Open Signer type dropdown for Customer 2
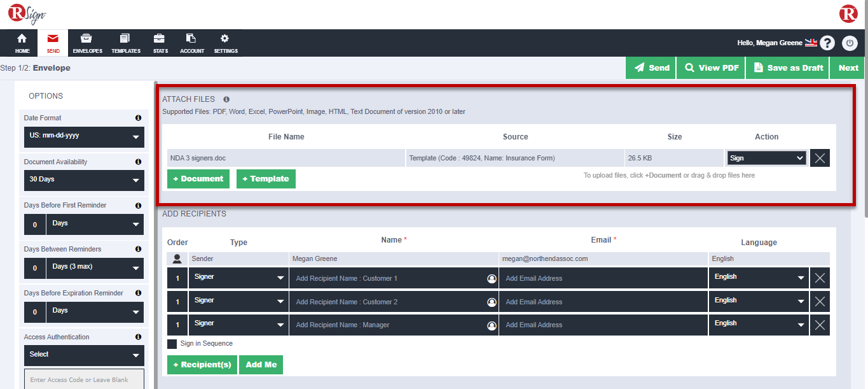 (238, 302)
